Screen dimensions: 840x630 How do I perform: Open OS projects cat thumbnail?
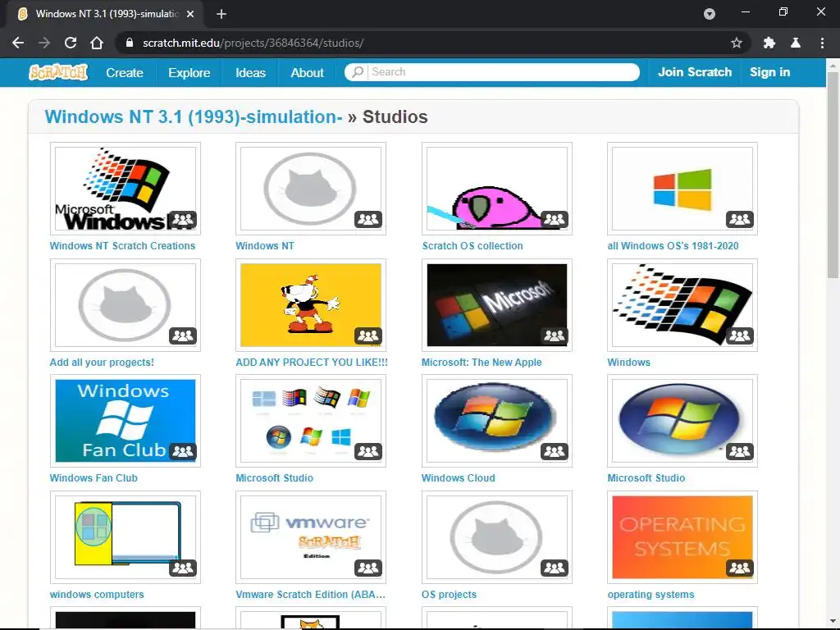click(496, 536)
